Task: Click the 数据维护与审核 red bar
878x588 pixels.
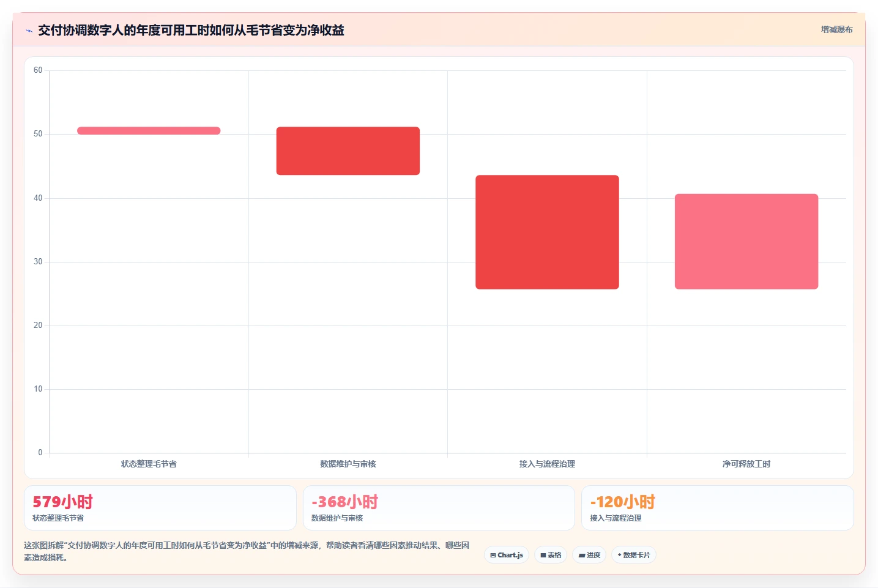Action: [x=348, y=151]
